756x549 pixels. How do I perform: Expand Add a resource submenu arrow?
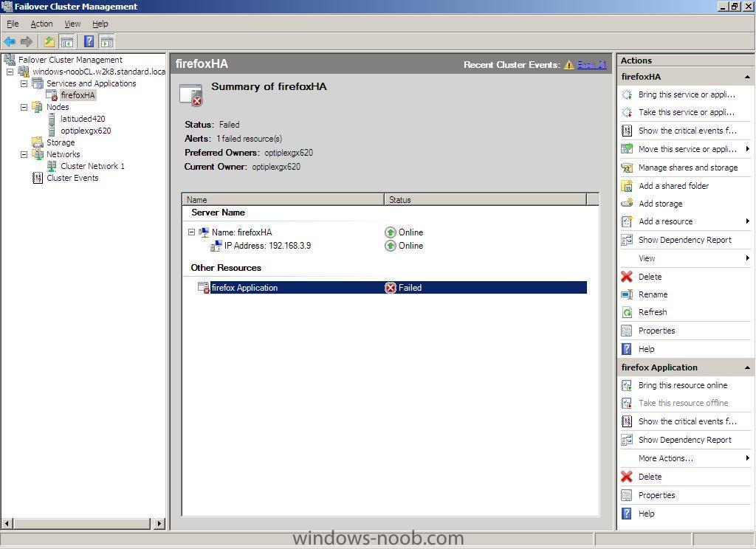747,221
